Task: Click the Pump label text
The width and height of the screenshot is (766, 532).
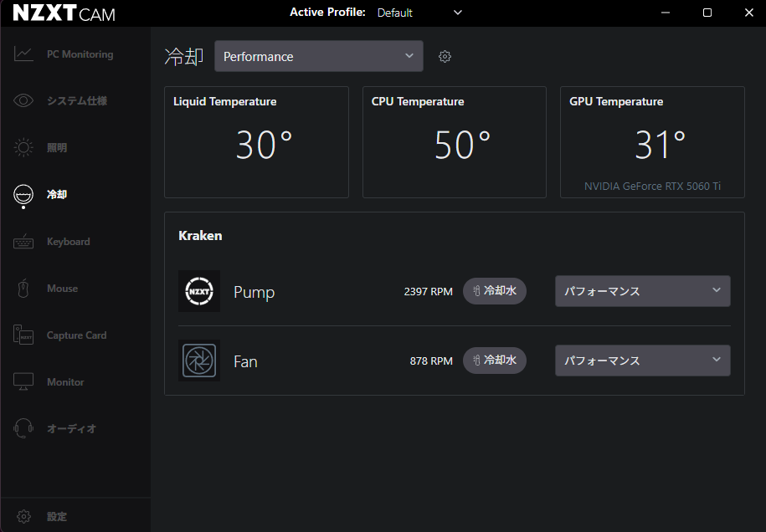Action: (x=254, y=292)
